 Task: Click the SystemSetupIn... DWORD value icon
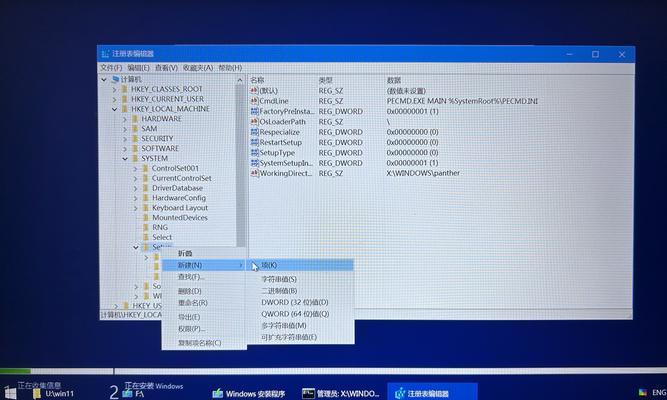tap(254, 163)
